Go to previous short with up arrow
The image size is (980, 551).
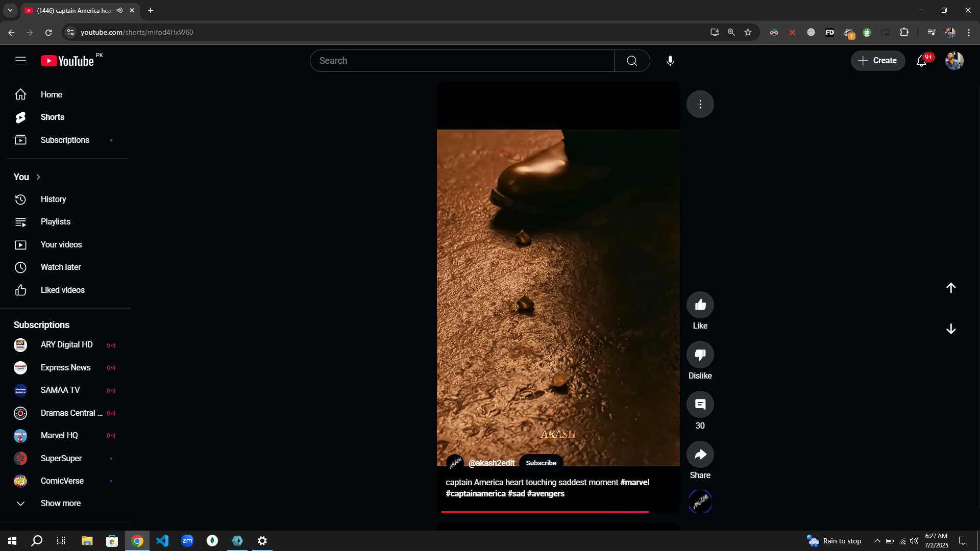click(x=951, y=288)
